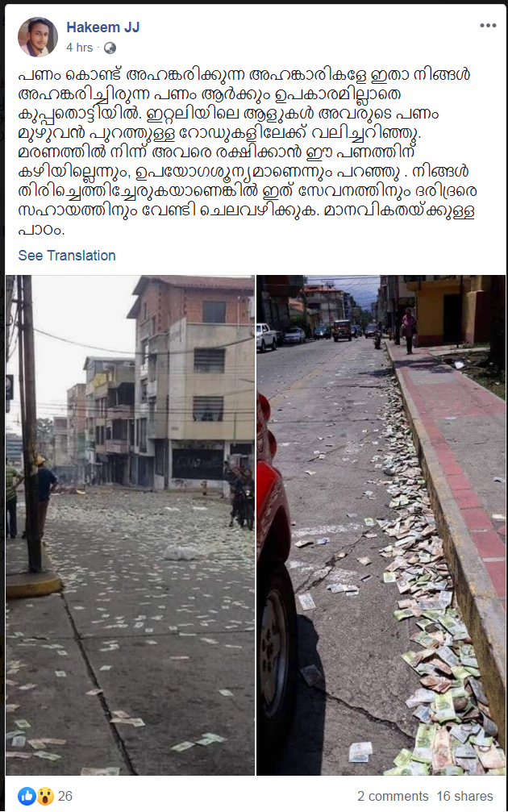Open the 2 comments link

click(x=393, y=796)
